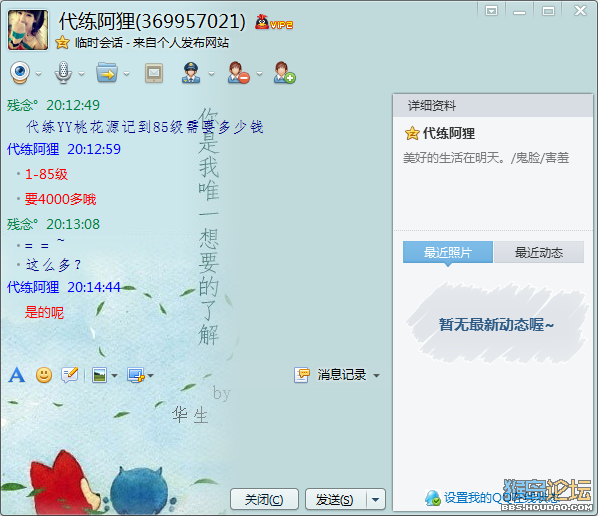The width and height of the screenshot is (598, 516).
Task: Click the window menu dropdown icon in title bar
Action: [x=491, y=11]
